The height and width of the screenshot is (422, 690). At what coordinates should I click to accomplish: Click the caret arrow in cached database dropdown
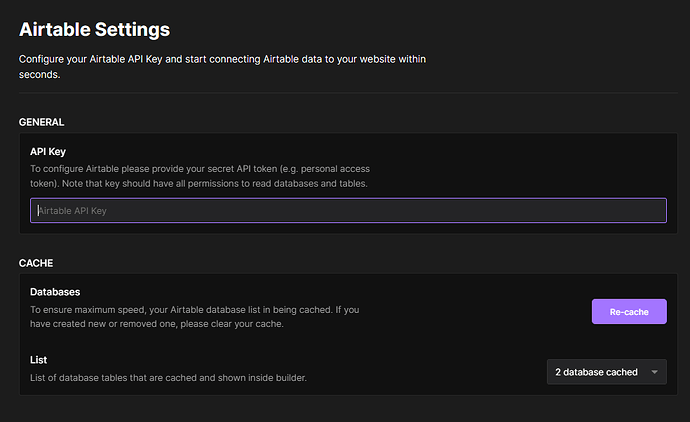point(654,372)
